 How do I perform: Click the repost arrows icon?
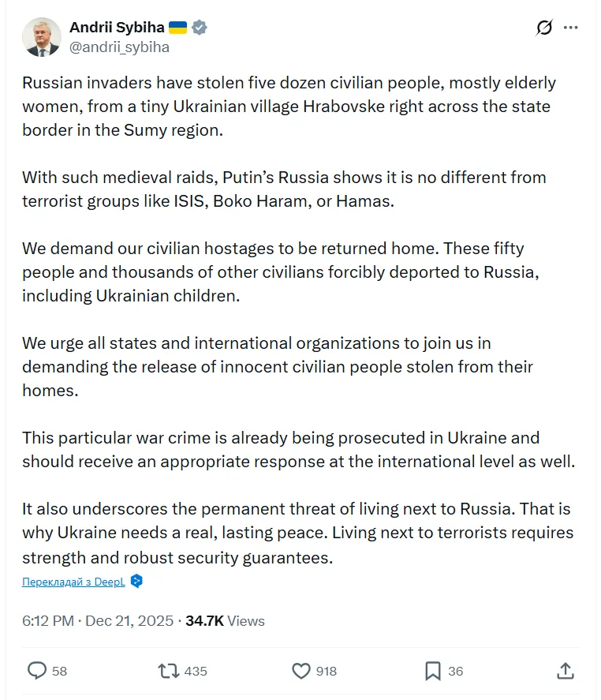tap(170, 670)
